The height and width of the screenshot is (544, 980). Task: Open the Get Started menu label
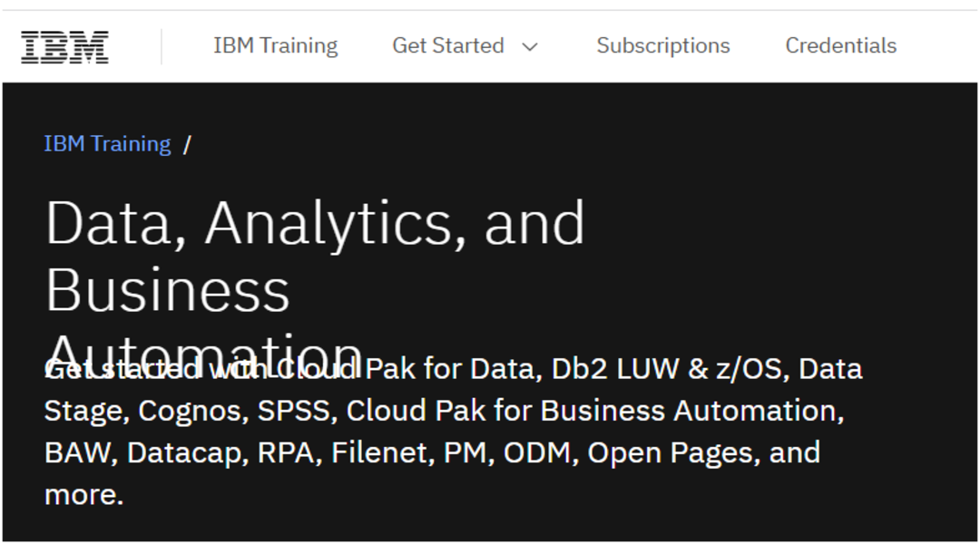[x=448, y=45]
